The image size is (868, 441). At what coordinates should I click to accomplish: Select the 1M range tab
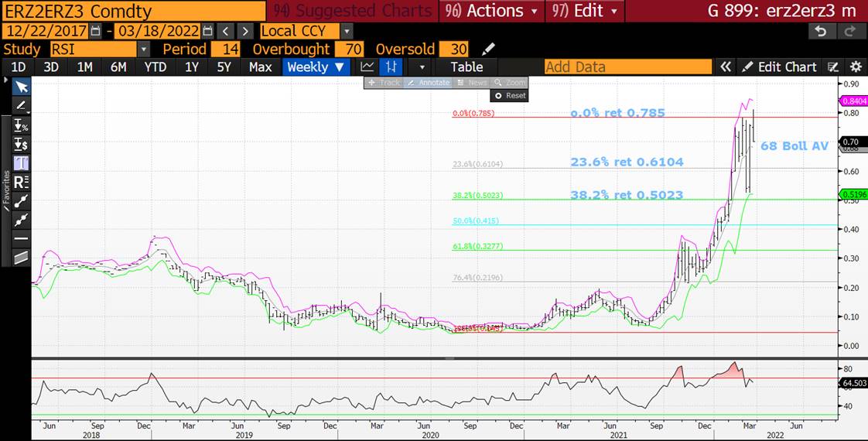click(x=84, y=67)
